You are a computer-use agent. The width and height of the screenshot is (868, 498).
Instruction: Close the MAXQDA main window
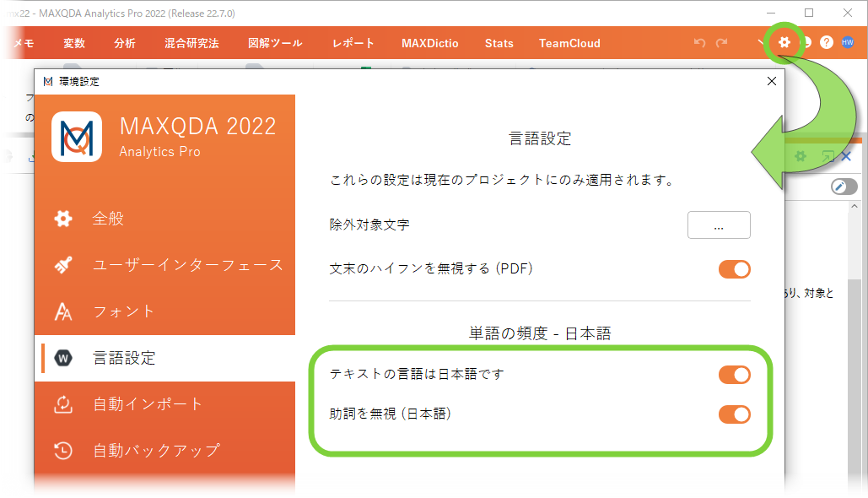click(848, 13)
